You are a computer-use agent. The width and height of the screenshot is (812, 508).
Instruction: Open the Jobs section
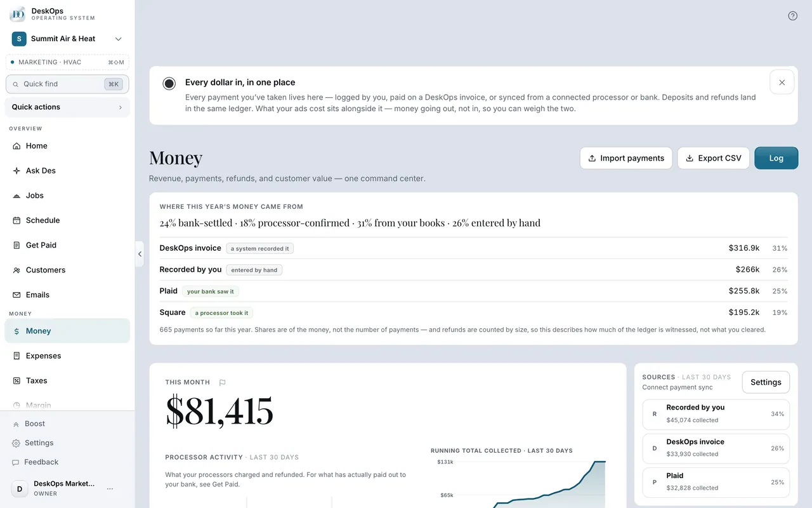point(67,196)
